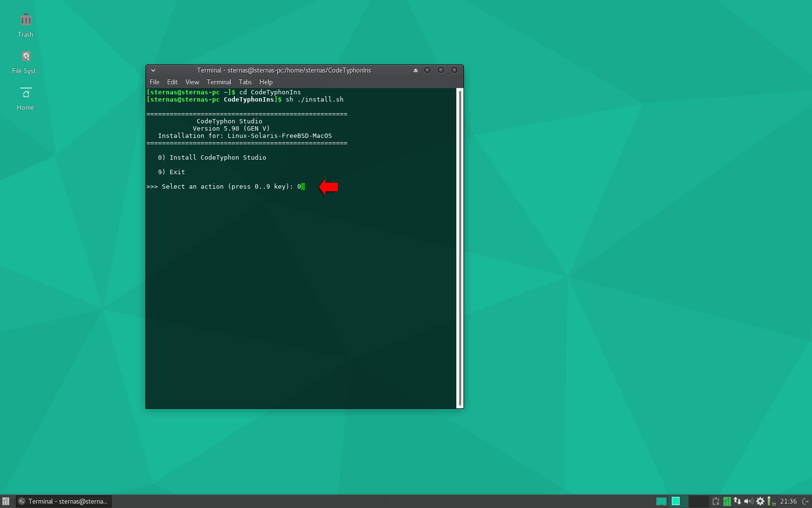Open the battery power tray icon

pyautogui.click(x=770, y=501)
